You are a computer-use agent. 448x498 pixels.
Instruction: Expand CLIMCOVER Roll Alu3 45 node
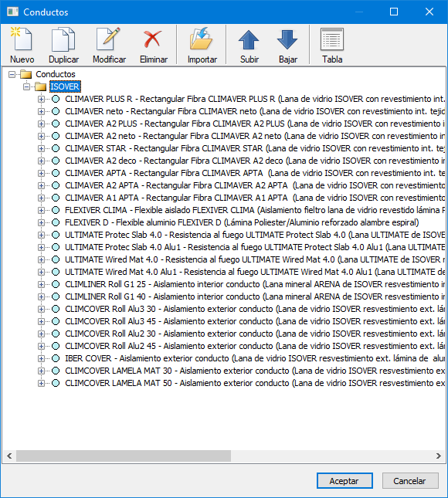41,322
